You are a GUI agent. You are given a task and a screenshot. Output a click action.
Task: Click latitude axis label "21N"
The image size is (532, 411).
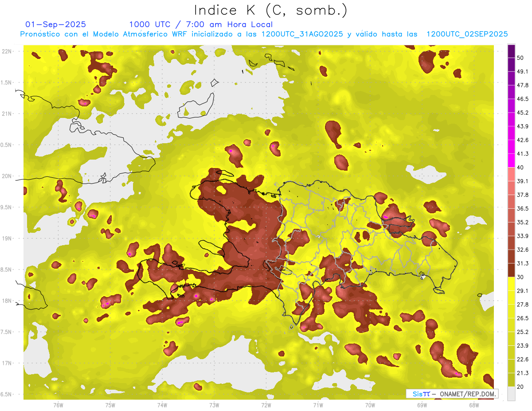[7, 114]
